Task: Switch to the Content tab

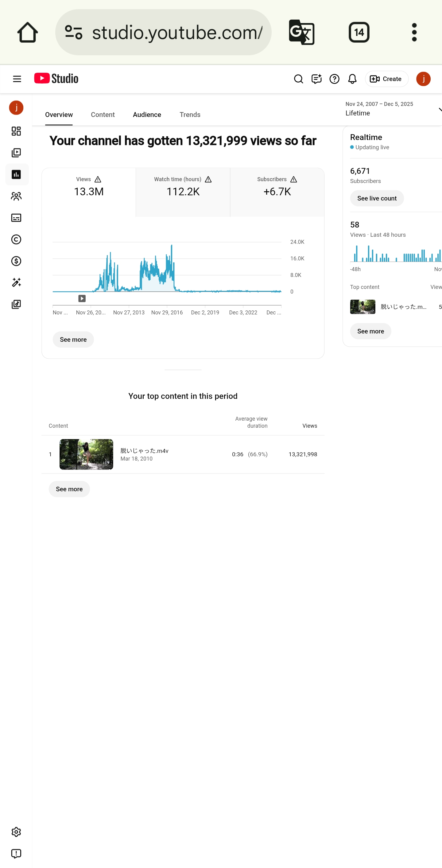Action: (x=103, y=115)
